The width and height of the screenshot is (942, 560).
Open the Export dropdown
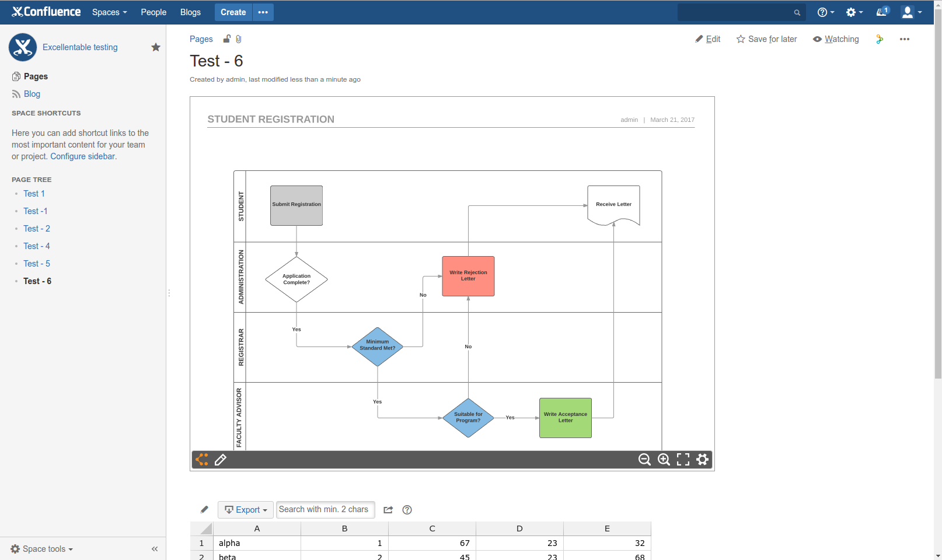coord(245,509)
